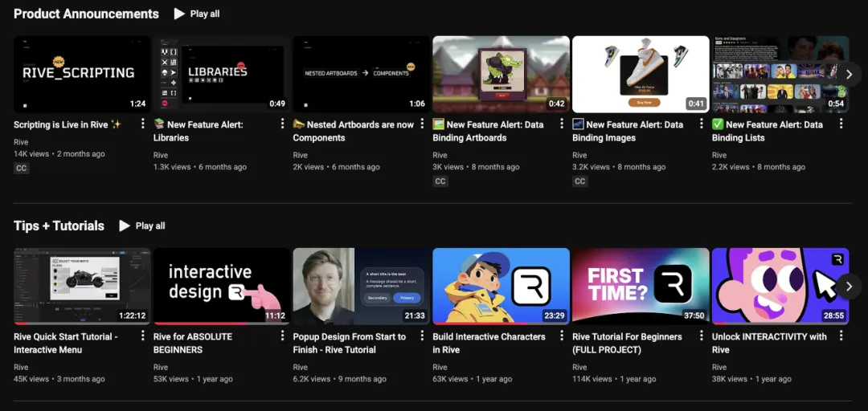Click Rive channel name under Rive Quick Start Tutorial
The width and height of the screenshot is (868, 411).
tap(21, 368)
